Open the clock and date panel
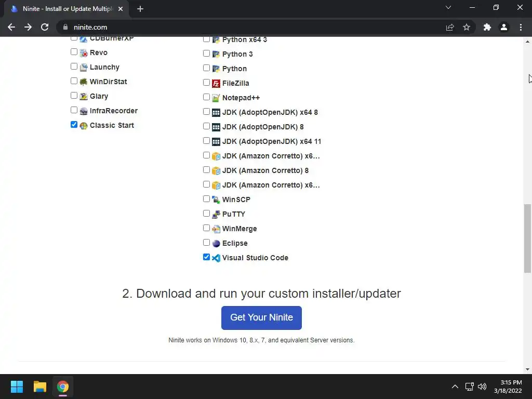 508,387
